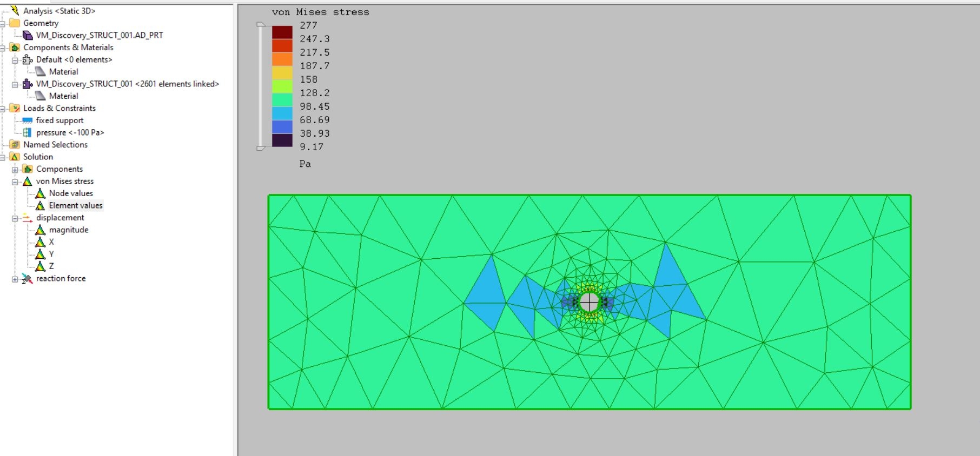The height and width of the screenshot is (456, 980).
Task: Click the legend's upper range slider handle
Action: pos(261,24)
